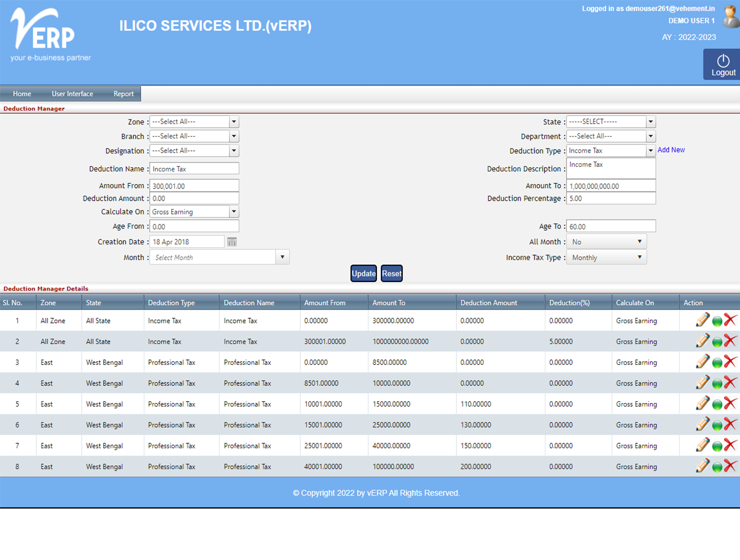The image size is (740, 560).
Task: Open the Income Tax Type dropdown
Action: [606, 258]
